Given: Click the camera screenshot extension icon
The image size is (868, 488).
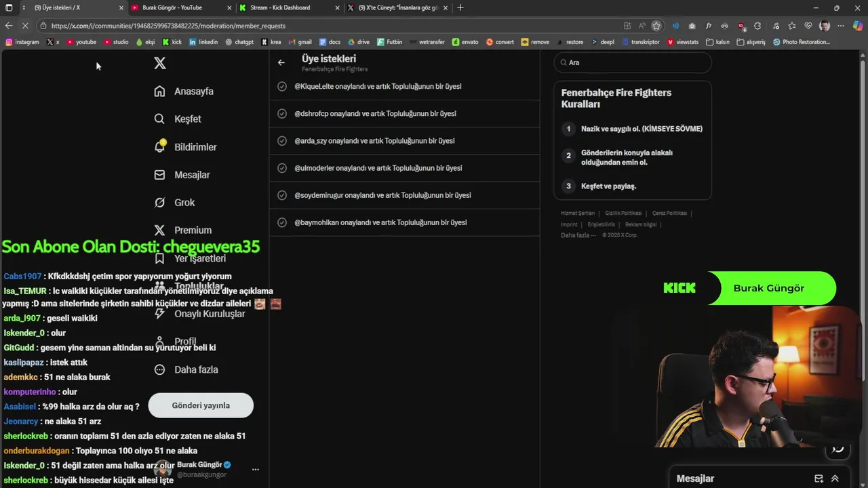Looking at the screenshot, I should click(692, 26).
